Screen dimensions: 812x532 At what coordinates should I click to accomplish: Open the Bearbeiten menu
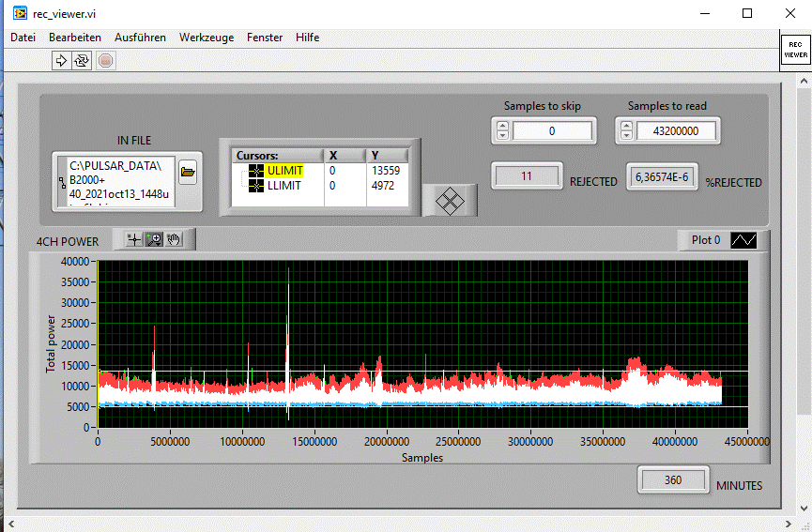coord(75,38)
